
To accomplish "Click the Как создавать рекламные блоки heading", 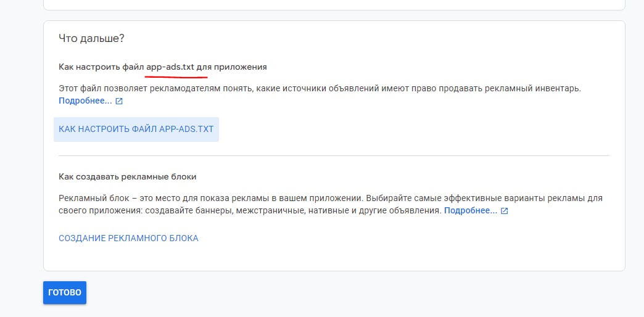I will [127, 176].
